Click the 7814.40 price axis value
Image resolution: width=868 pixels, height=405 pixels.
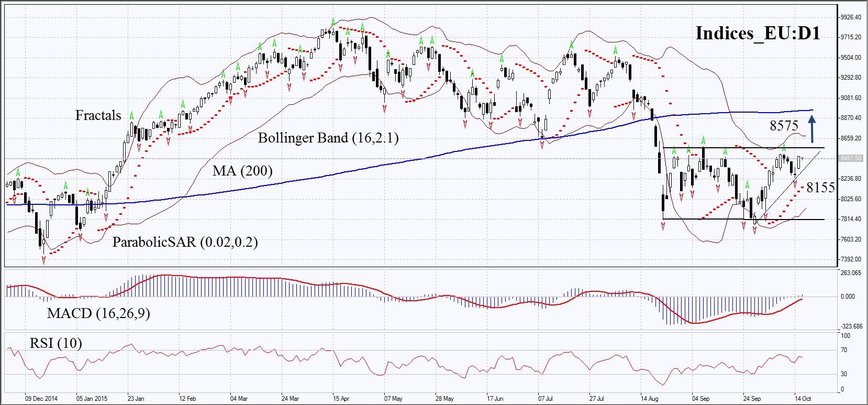click(x=851, y=219)
